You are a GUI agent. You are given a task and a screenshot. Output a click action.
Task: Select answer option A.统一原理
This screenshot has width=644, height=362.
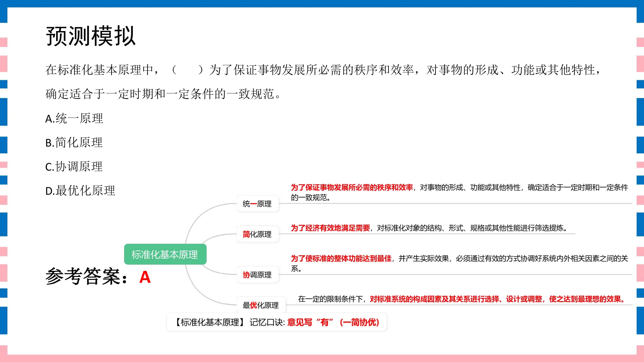[x=74, y=118]
